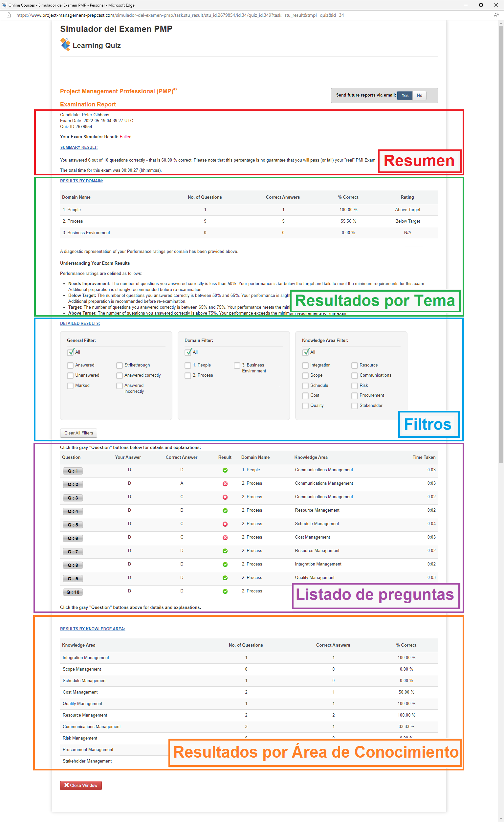
Task: Click the green check icon for Q:1
Action: click(x=225, y=470)
